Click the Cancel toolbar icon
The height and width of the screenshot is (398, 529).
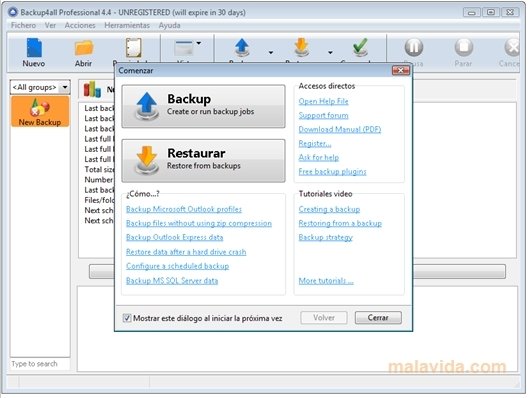(512, 47)
